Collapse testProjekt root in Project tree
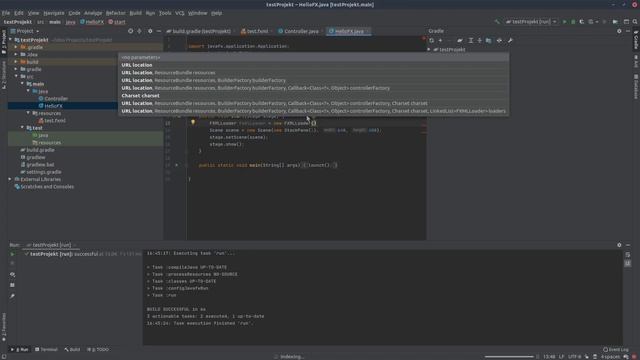640x360 pixels. (11, 40)
